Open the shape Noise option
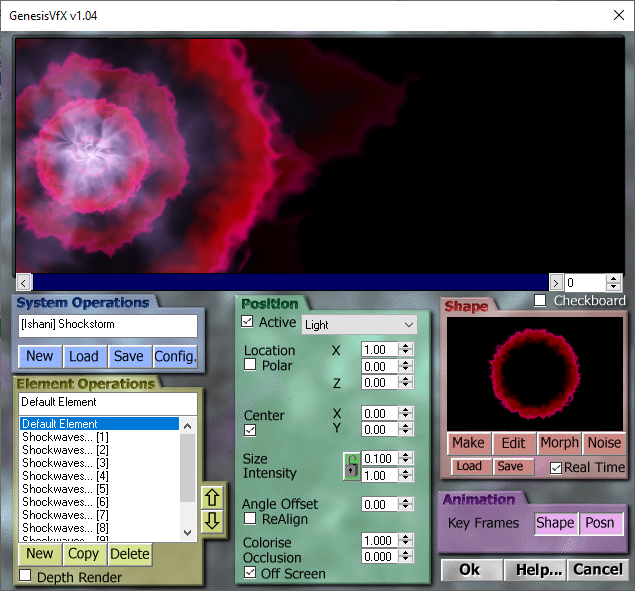 coord(604,443)
